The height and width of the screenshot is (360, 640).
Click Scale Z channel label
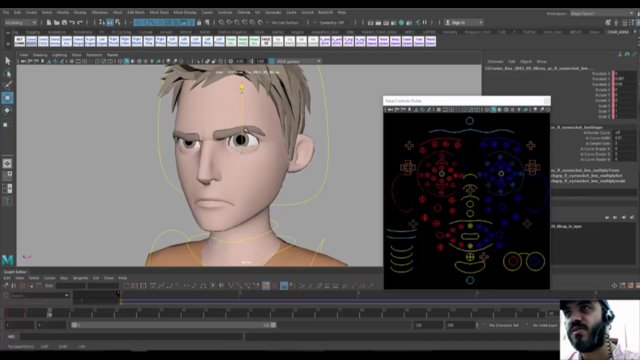tap(604, 116)
